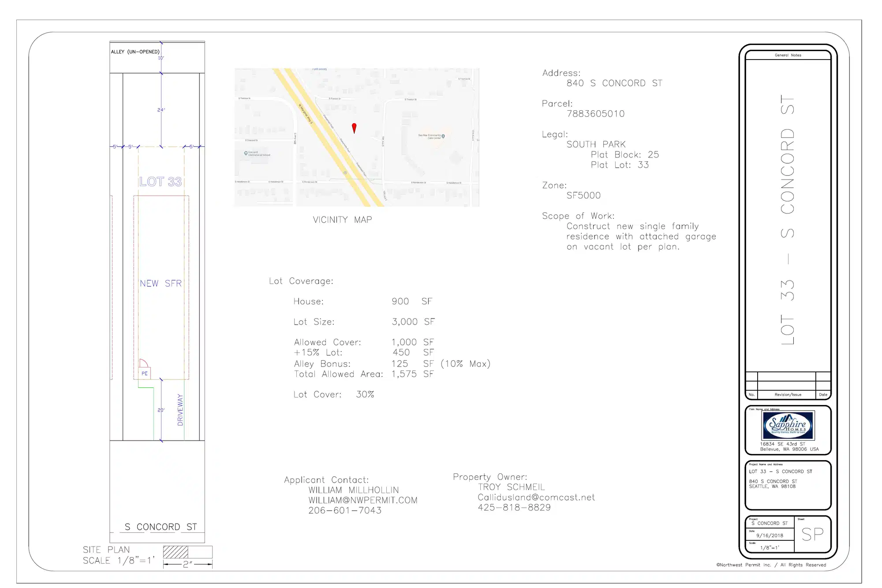Click 'Plat Lot: 33' line
Viewport: 882px width, 588px height.
pyautogui.click(x=620, y=165)
